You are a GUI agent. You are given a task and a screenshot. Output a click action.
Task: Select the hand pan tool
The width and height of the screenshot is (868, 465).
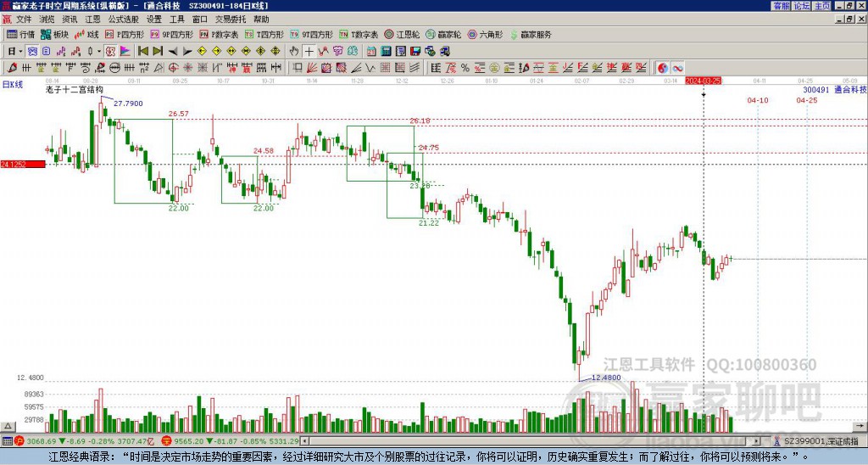[x=294, y=51]
